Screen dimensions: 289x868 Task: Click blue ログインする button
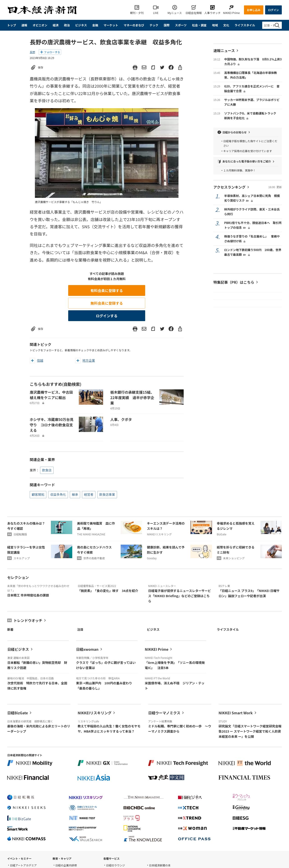(x=107, y=316)
